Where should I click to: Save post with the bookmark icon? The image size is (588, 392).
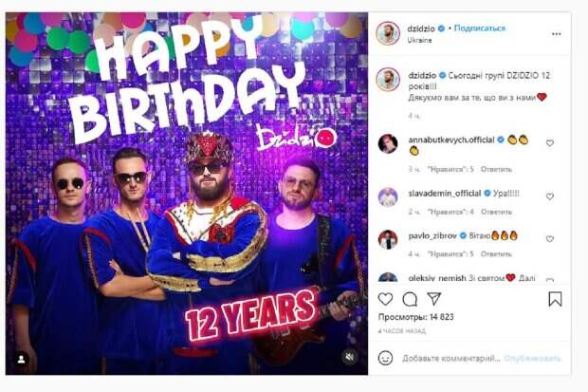click(x=555, y=299)
